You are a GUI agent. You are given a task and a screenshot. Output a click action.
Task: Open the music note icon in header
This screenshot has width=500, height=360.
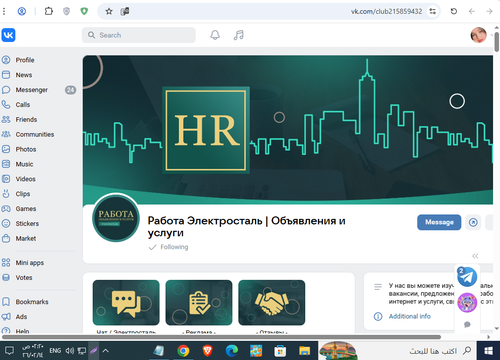coord(239,35)
